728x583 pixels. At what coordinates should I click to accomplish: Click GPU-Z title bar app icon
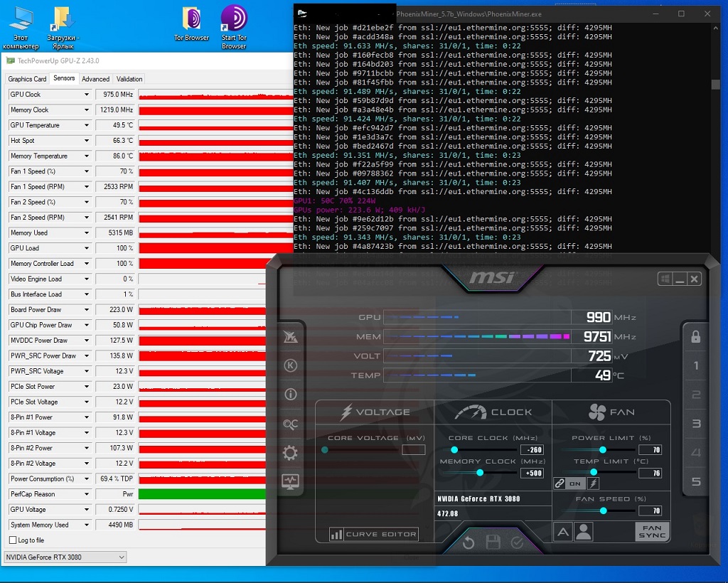(x=10, y=61)
